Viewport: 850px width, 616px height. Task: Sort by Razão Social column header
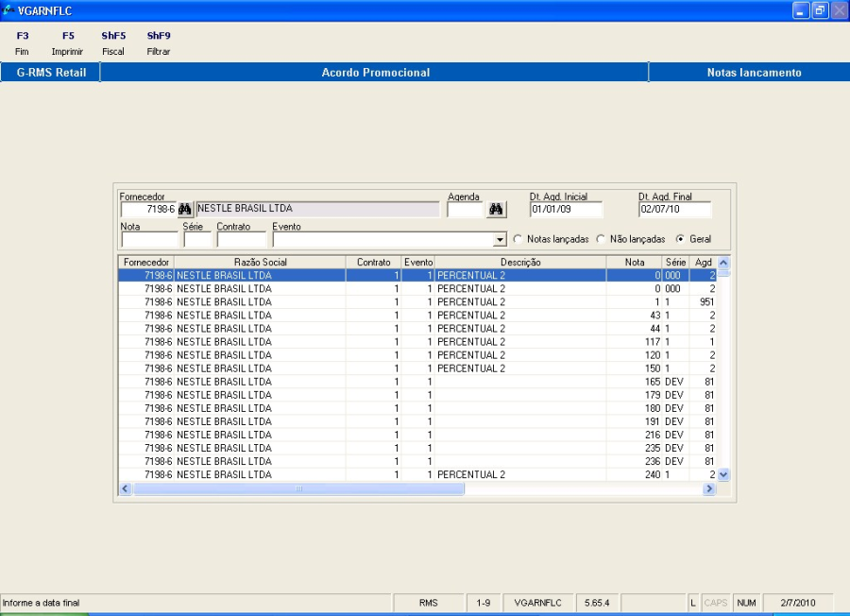[261, 263]
